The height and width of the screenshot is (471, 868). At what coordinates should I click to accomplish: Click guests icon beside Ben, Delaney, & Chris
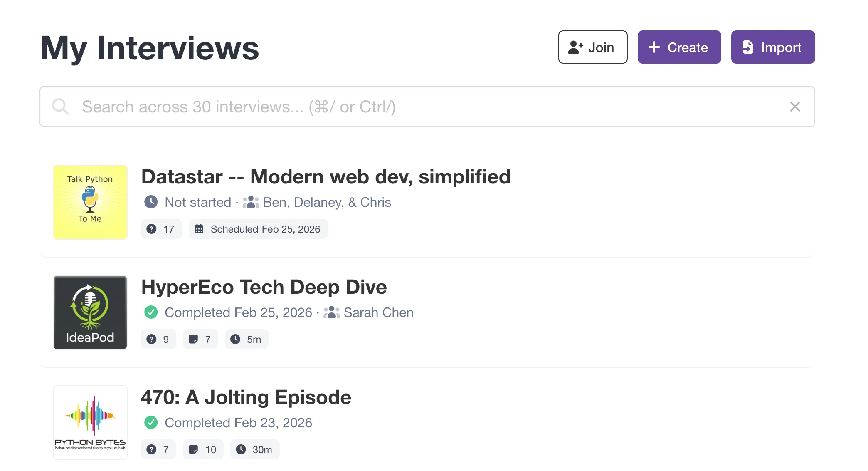tap(251, 202)
